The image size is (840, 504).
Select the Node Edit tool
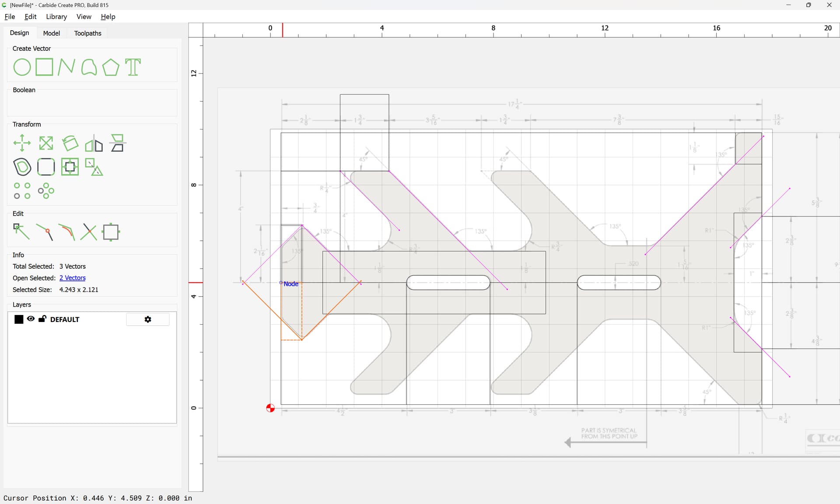(21, 232)
